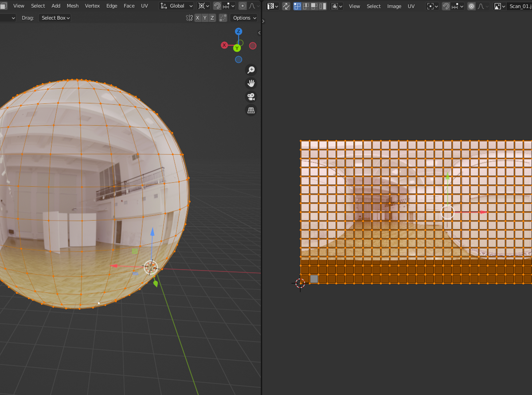Click the pan hand icon in viewport
Image resolution: width=532 pixels, height=395 pixels.
click(x=251, y=83)
